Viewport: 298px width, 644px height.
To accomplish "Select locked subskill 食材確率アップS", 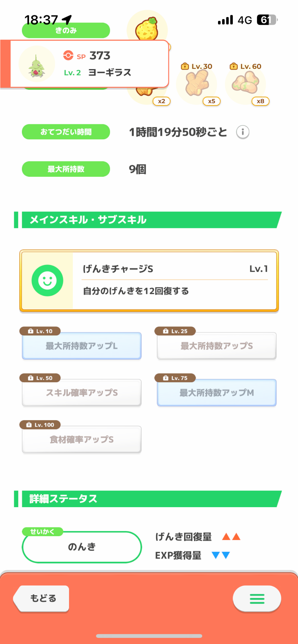I will click(82, 440).
